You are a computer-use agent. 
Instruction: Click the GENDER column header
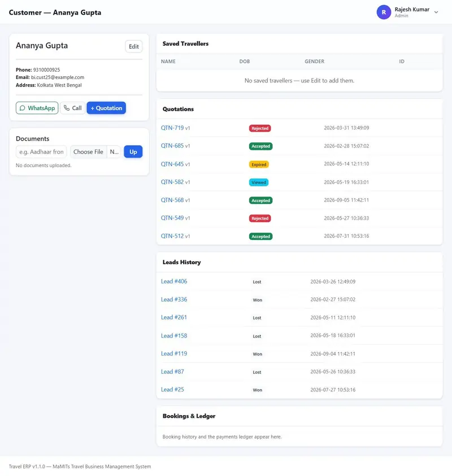[314, 62]
